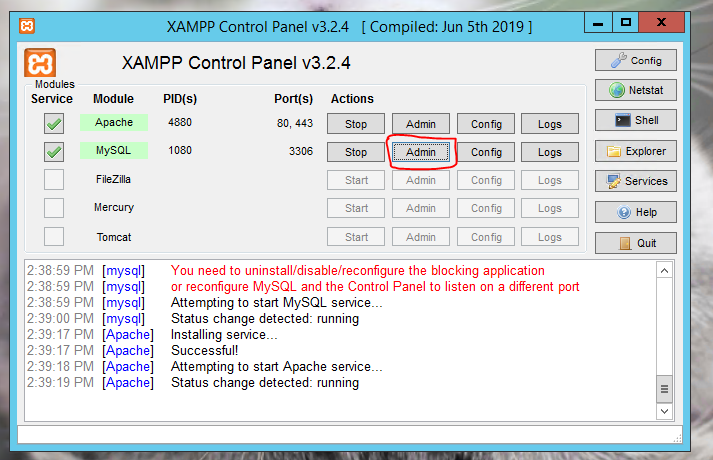The width and height of the screenshot is (713, 460).
Task: Click the log scrollbar down arrow
Action: click(664, 411)
